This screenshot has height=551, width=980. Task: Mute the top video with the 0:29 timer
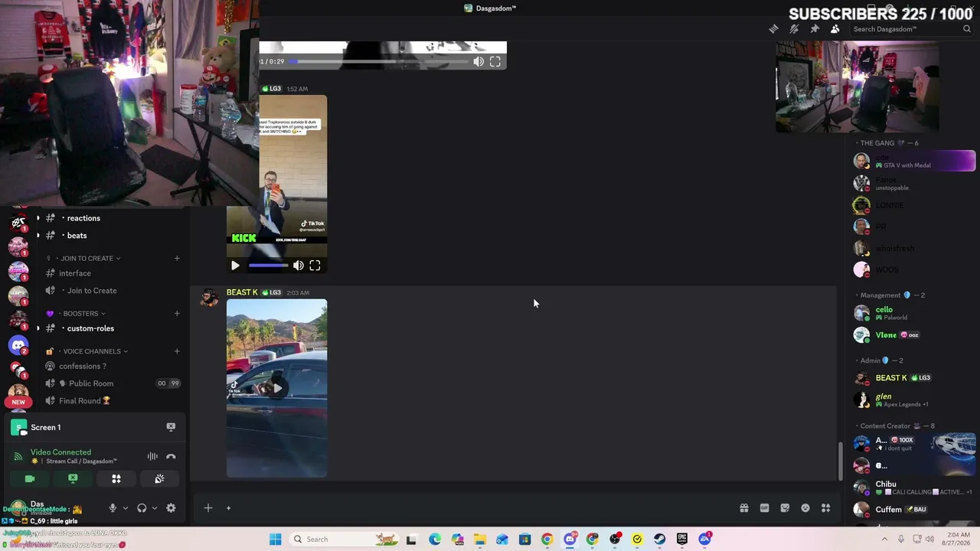click(x=479, y=61)
